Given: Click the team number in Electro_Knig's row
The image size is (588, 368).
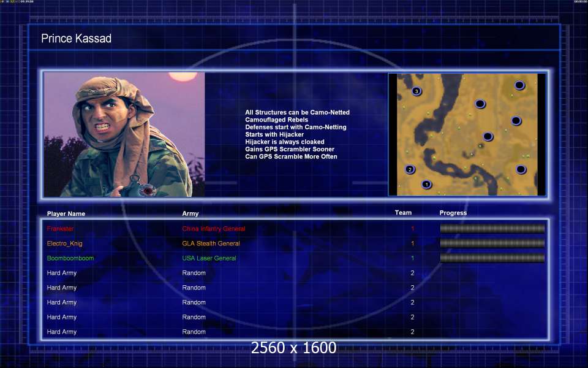Looking at the screenshot, I should pyautogui.click(x=412, y=243).
